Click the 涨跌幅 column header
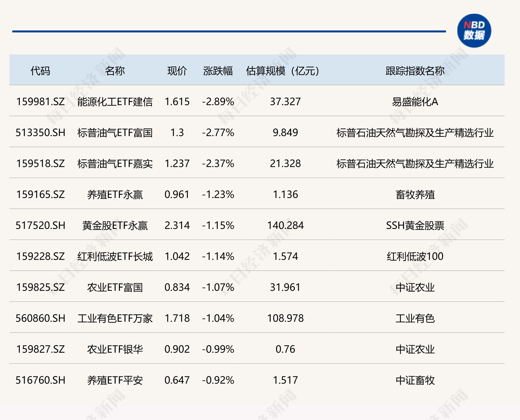The height and width of the screenshot is (420, 520). [x=218, y=71]
